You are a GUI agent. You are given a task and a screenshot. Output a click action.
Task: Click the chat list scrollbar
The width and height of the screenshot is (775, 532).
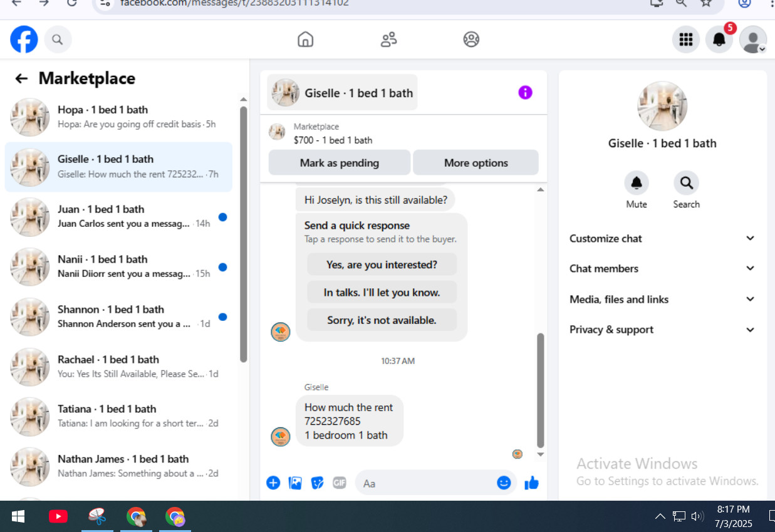[244, 233]
